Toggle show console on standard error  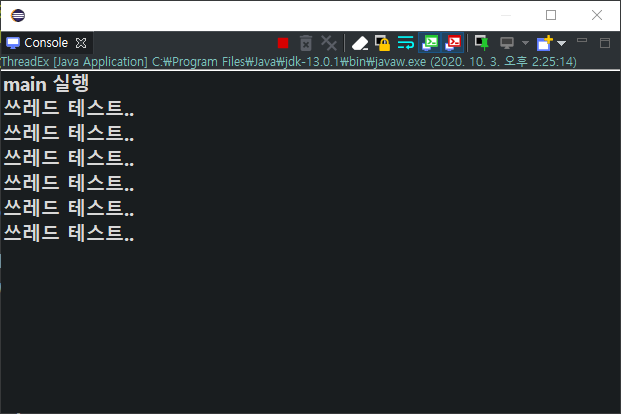pos(453,43)
